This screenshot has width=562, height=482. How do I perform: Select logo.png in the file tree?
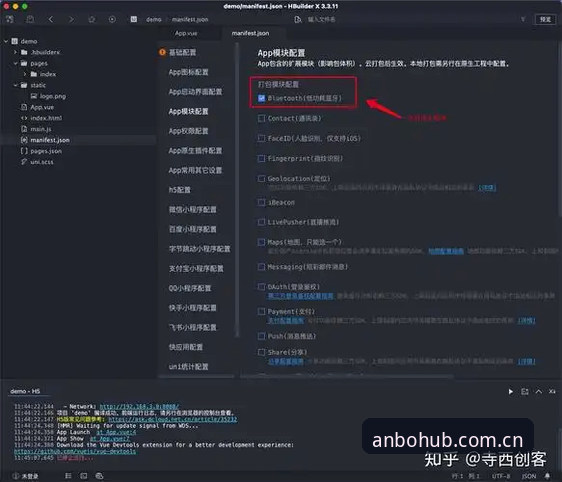(x=53, y=96)
